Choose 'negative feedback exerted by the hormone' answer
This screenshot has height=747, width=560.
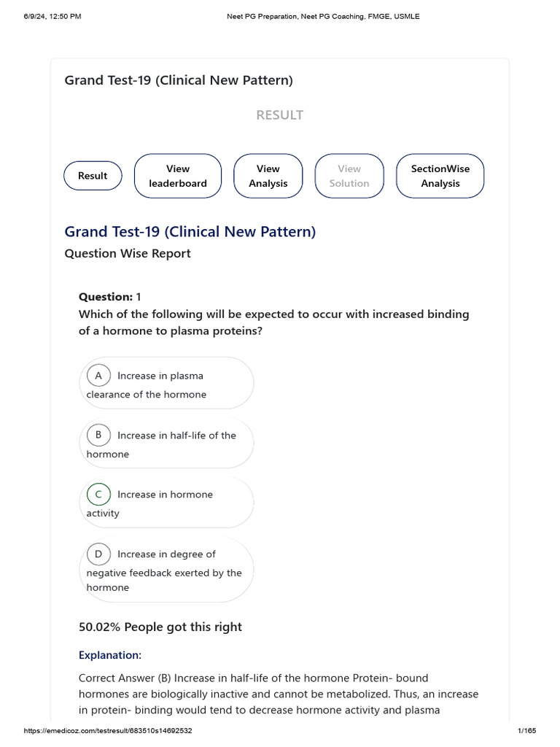pyautogui.click(x=166, y=570)
